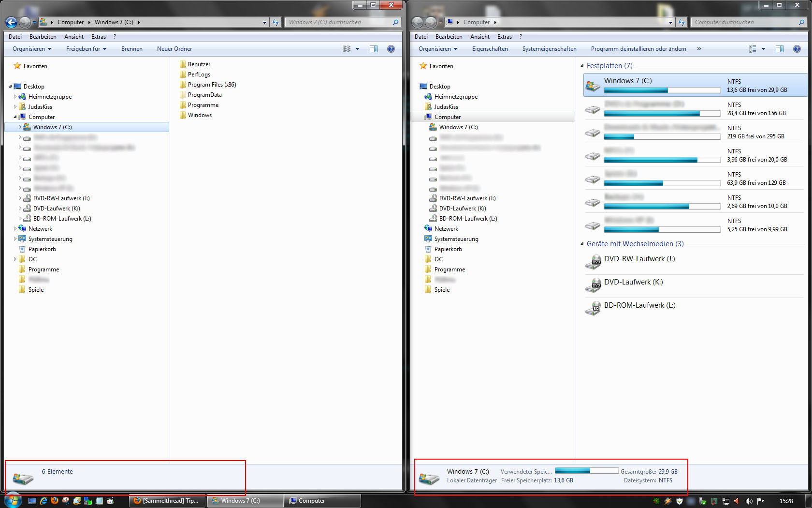
Task: Collapse the Geräte mit Wechselmedien (3) group
Action: point(582,244)
